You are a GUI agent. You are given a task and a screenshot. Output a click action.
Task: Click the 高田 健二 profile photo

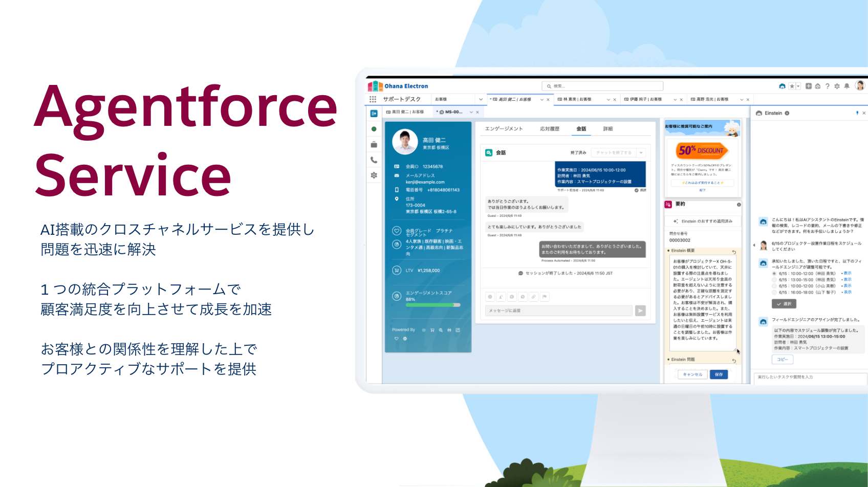pos(405,142)
